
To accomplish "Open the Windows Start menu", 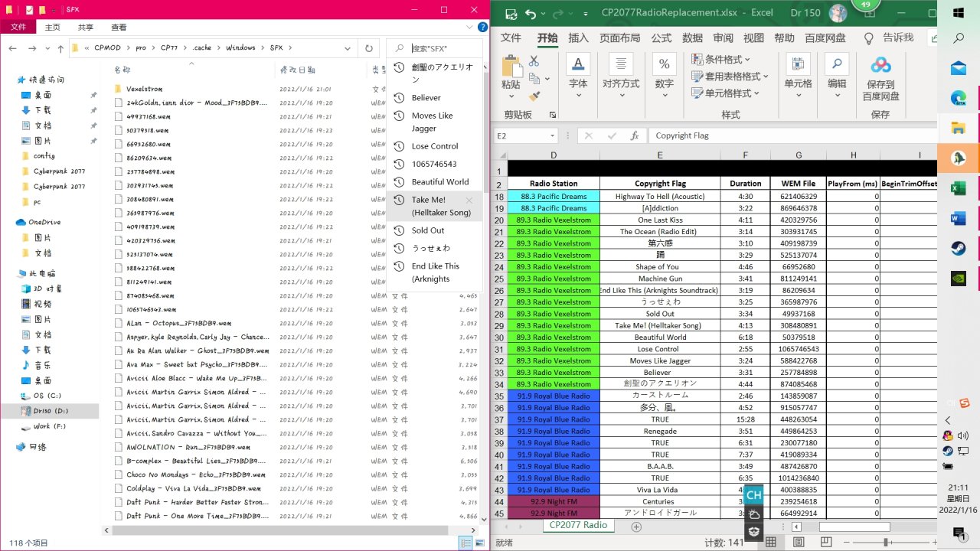I will tap(959, 12).
